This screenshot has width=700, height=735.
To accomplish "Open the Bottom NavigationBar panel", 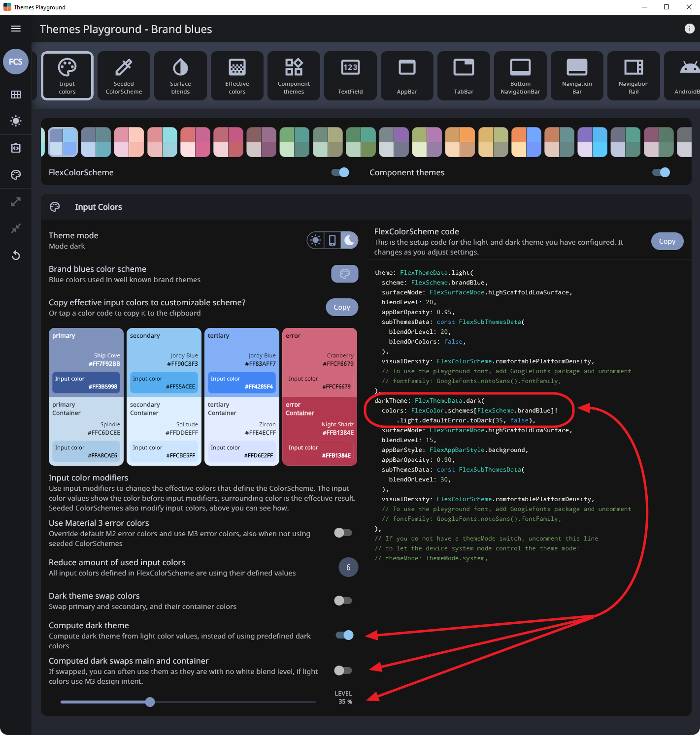I will point(520,76).
